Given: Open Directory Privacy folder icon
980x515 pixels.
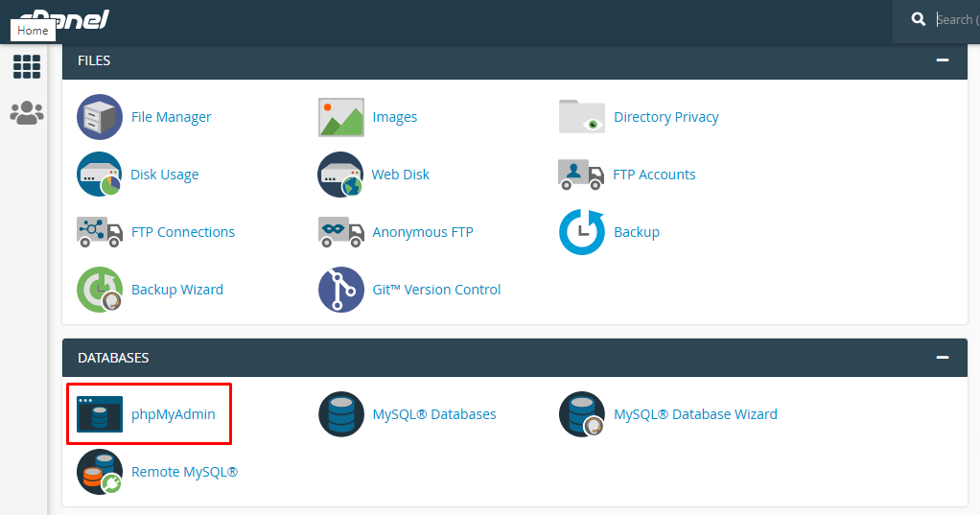Looking at the screenshot, I should 582,117.
